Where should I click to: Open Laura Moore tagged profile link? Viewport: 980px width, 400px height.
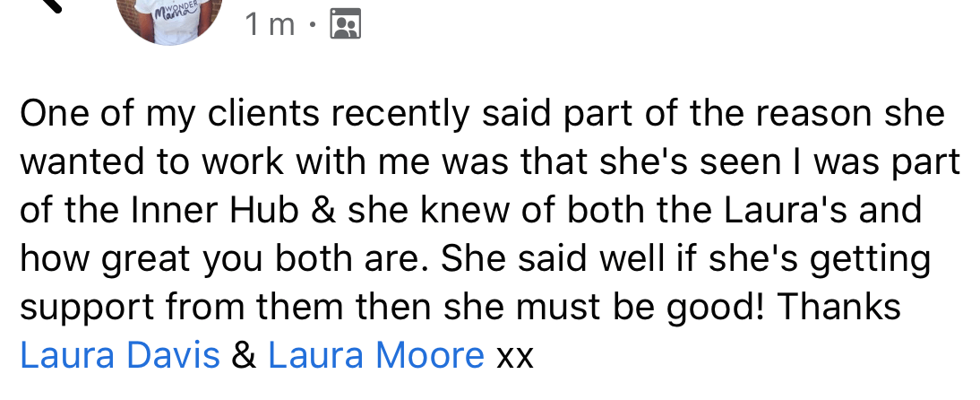click(376, 355)
